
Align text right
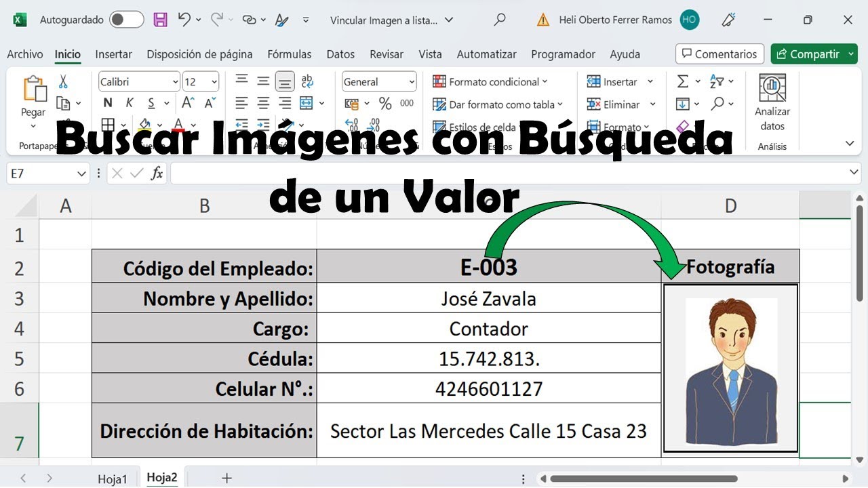tap(285, 103)
